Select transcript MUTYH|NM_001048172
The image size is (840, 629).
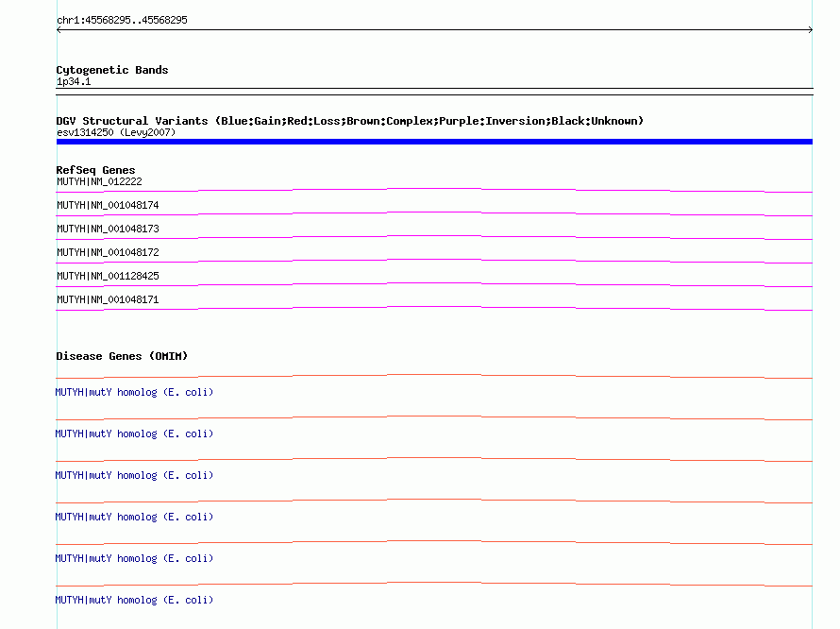(108, 252)
